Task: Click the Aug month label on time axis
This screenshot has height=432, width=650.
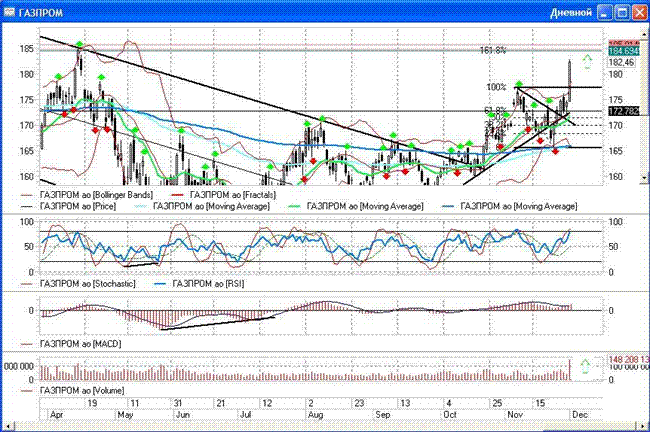Action: (315, 415)
